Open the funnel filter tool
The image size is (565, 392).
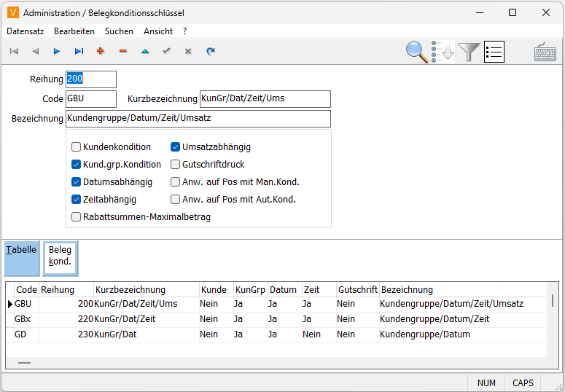point(469,52)
